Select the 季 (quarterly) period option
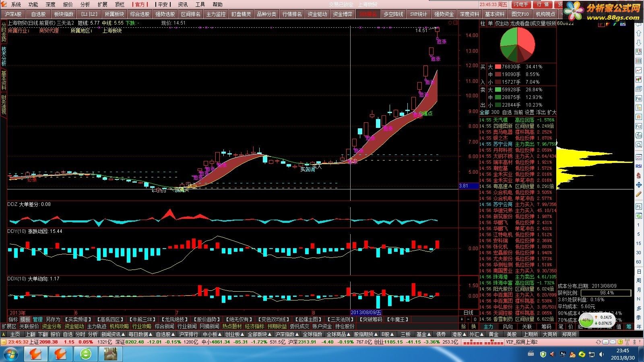This screenshot has width=644, height=362. point(638,318)
